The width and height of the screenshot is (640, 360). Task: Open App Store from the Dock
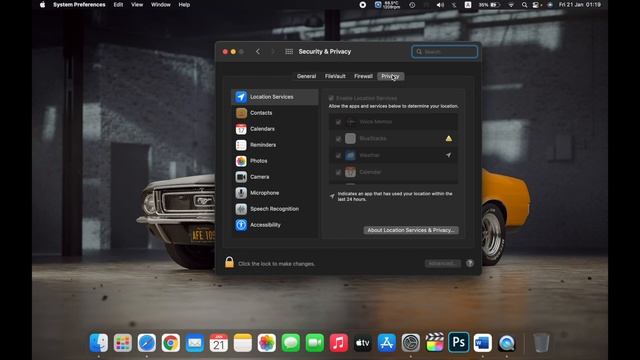click(x=387, y=342)
